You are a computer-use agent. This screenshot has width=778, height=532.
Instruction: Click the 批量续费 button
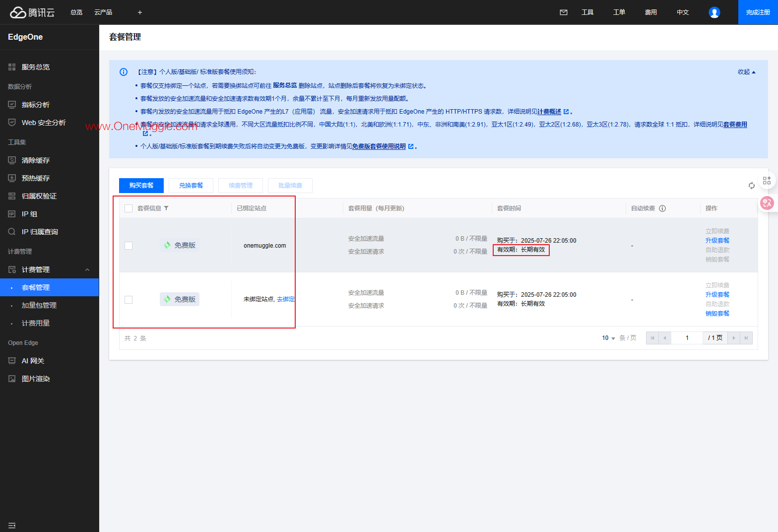(x=290, y=186)
